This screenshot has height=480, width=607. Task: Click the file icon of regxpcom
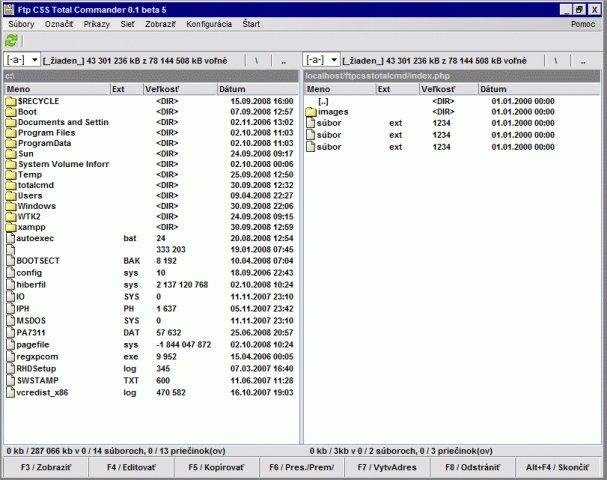point(10,357)
